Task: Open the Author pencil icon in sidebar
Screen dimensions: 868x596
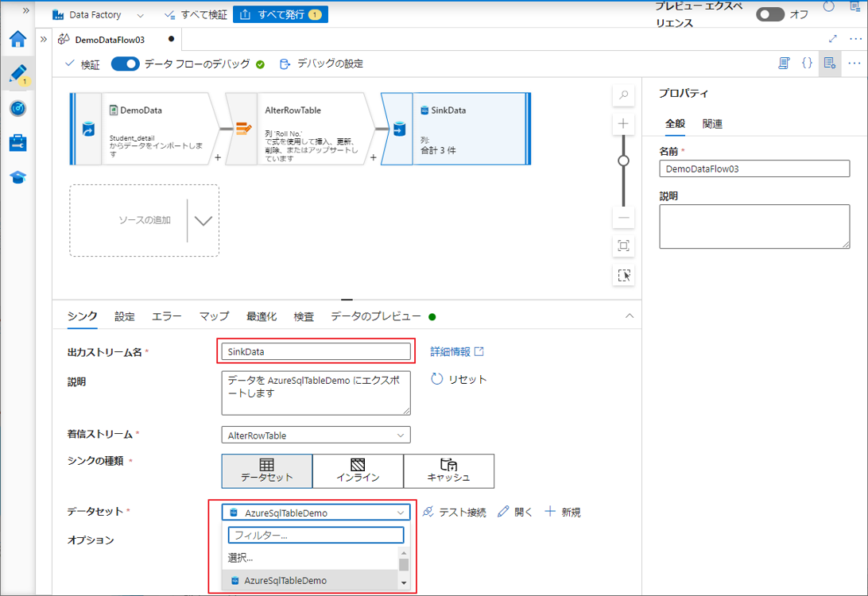Action: point(17,74)
